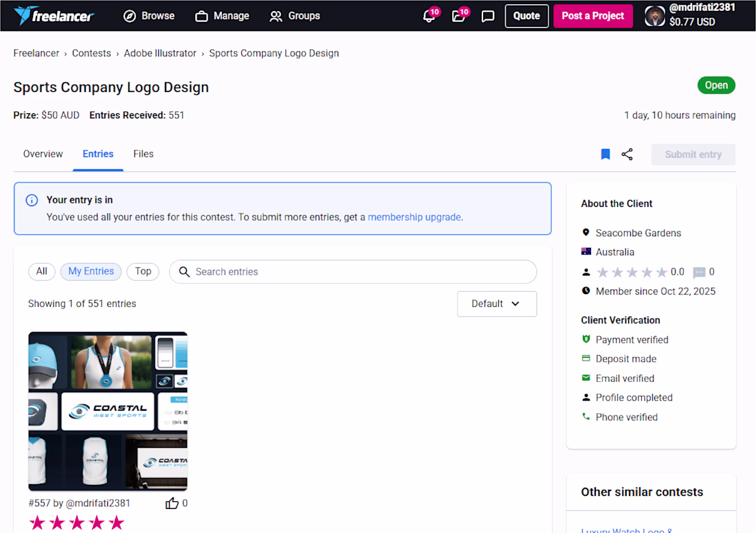Open the messages chat icon
756x533 pixels.
pos(488,16)
